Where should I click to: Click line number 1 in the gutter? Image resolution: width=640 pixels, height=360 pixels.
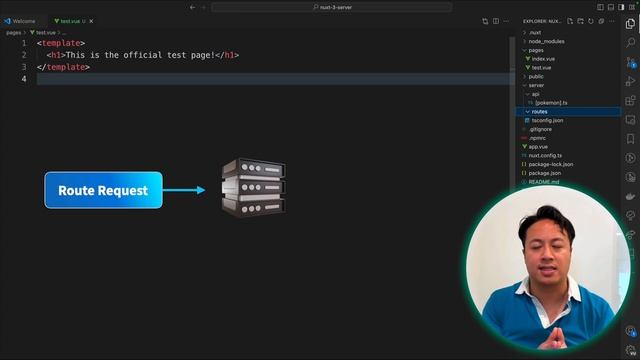point(24,43)
